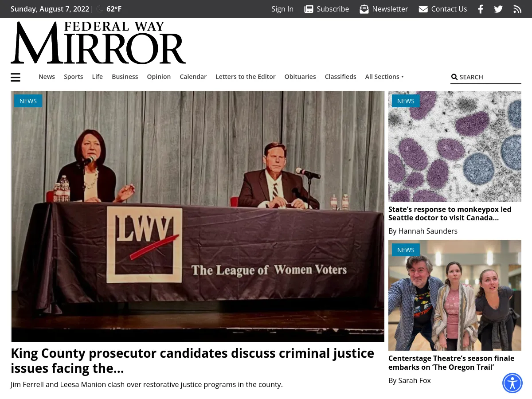Click the search input field

tap(490, 77)
